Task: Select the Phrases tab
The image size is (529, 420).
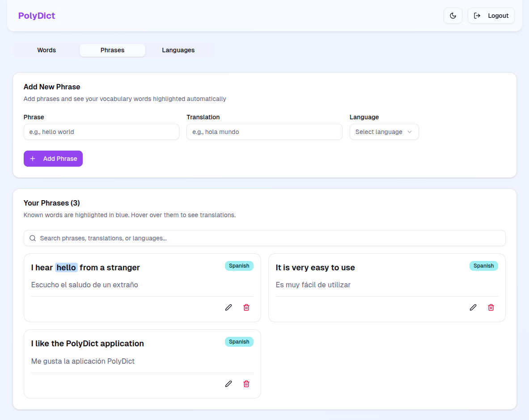Action: [x=112, y=50]
